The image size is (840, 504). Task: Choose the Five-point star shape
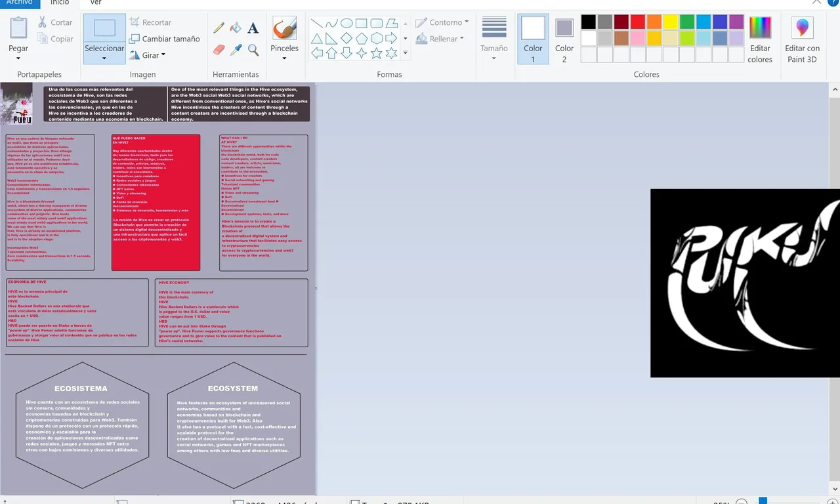coord(377,53)
